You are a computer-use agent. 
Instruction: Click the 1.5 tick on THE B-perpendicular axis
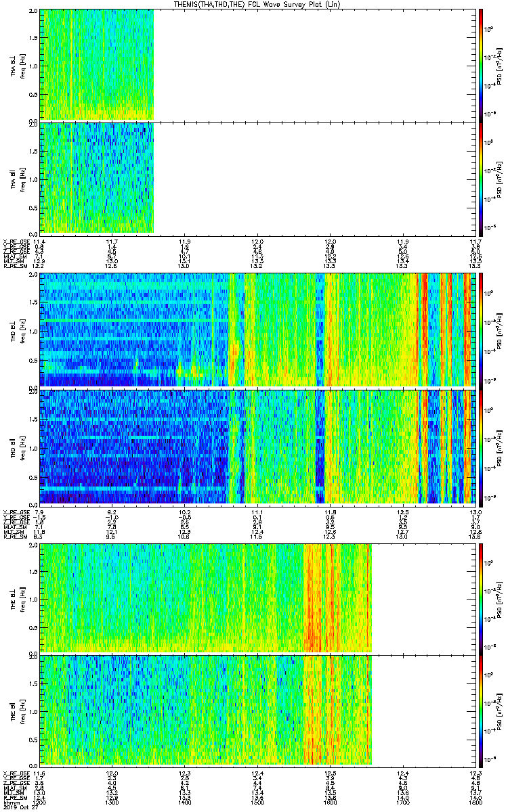click(x=33, y=572)
